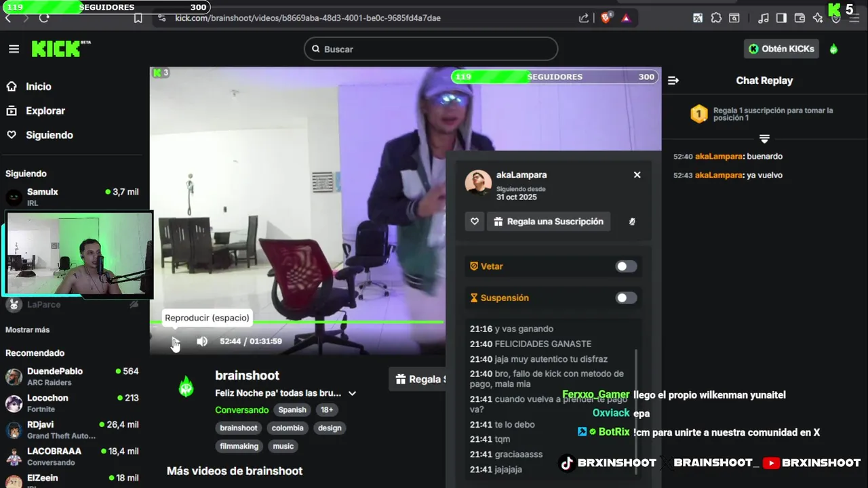The width and height of the screenshot is (868, 488).
Task: Click Mostrar más in sidebar
Action: click(27, 329)
